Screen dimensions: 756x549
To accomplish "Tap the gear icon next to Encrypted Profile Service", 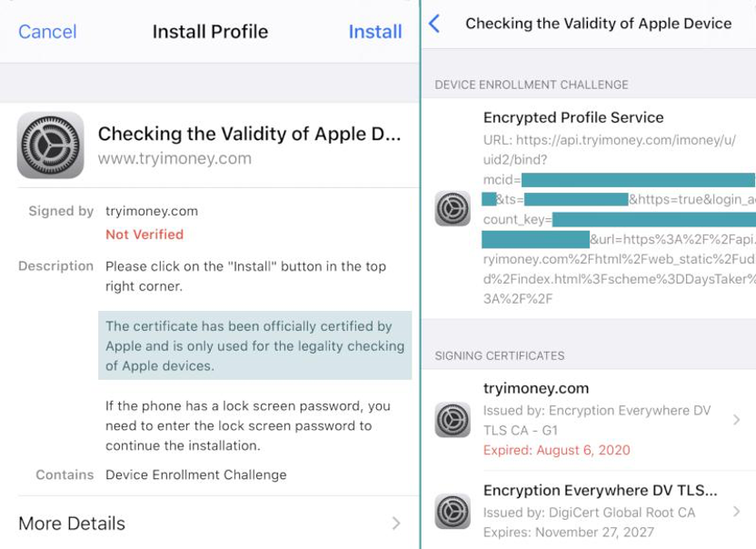I will click(453, 208).
